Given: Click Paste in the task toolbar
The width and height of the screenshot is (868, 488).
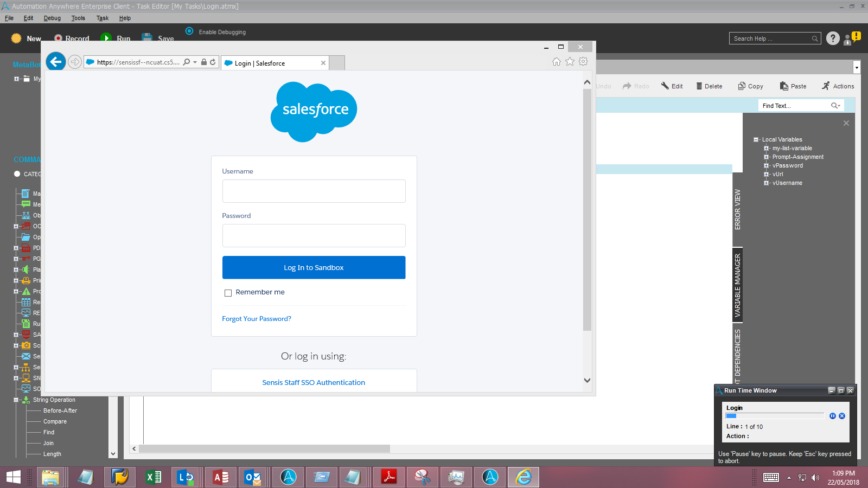Looking at the screenshot, I should [793, 86].
